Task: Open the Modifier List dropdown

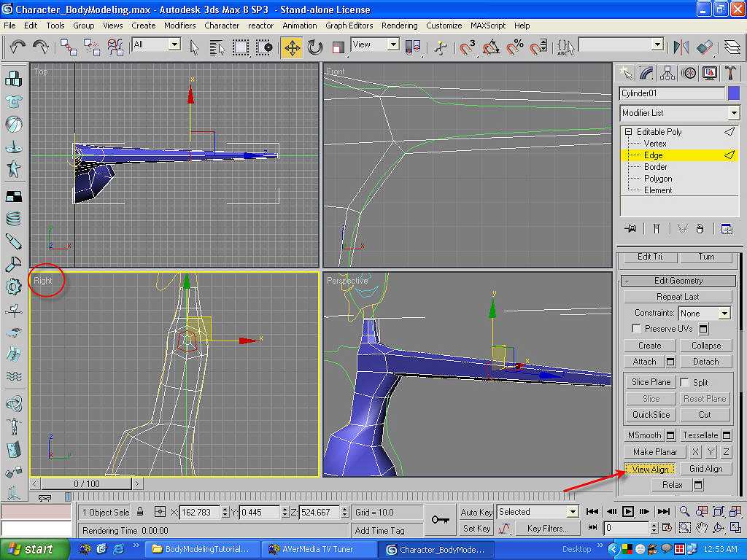Action: click(x=734, y=113)
